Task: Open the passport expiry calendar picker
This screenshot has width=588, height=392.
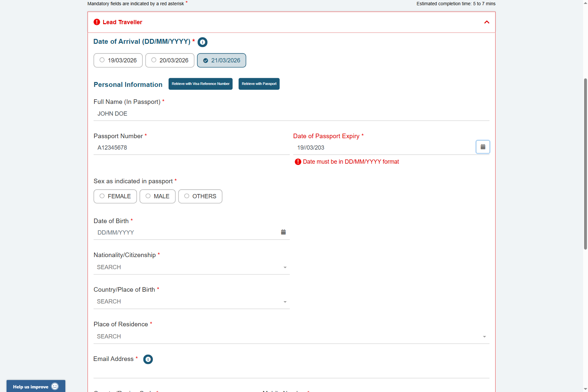Action: (482, 147)
